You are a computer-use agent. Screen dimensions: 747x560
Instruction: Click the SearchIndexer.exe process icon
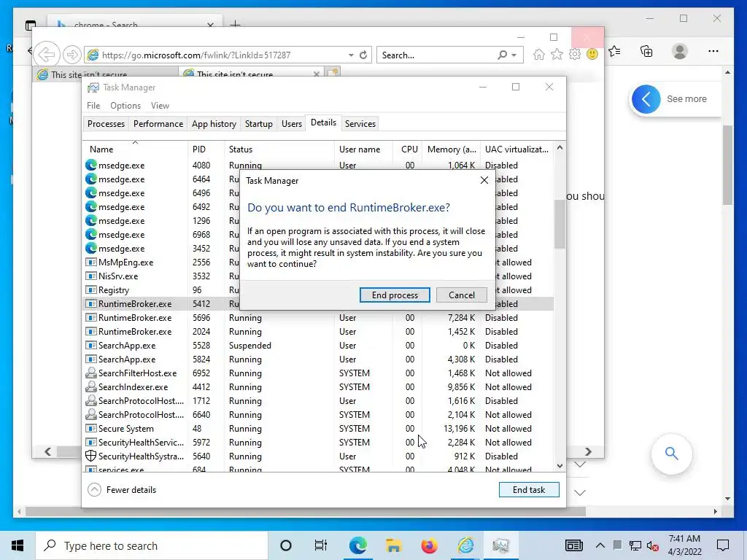point(90,387)
